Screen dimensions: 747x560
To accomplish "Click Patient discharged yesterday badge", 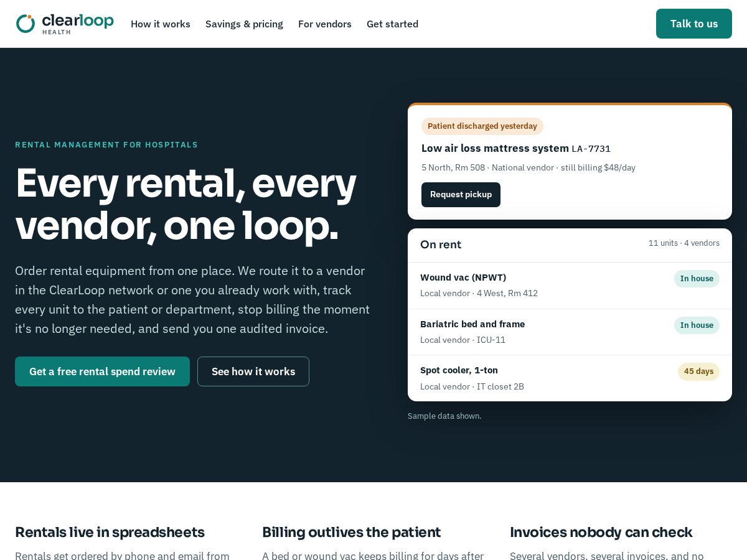I will pos(482,126).
